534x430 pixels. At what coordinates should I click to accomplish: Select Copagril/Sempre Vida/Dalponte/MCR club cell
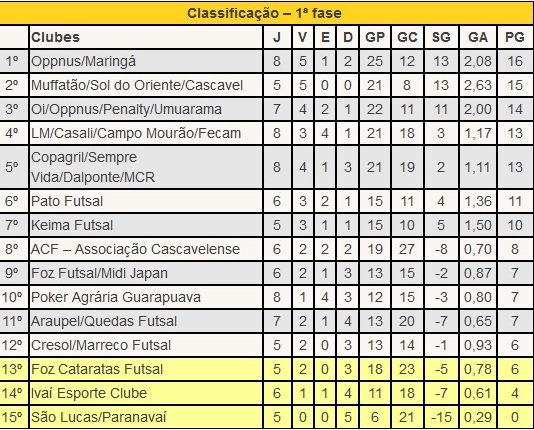tap(146, 167)
